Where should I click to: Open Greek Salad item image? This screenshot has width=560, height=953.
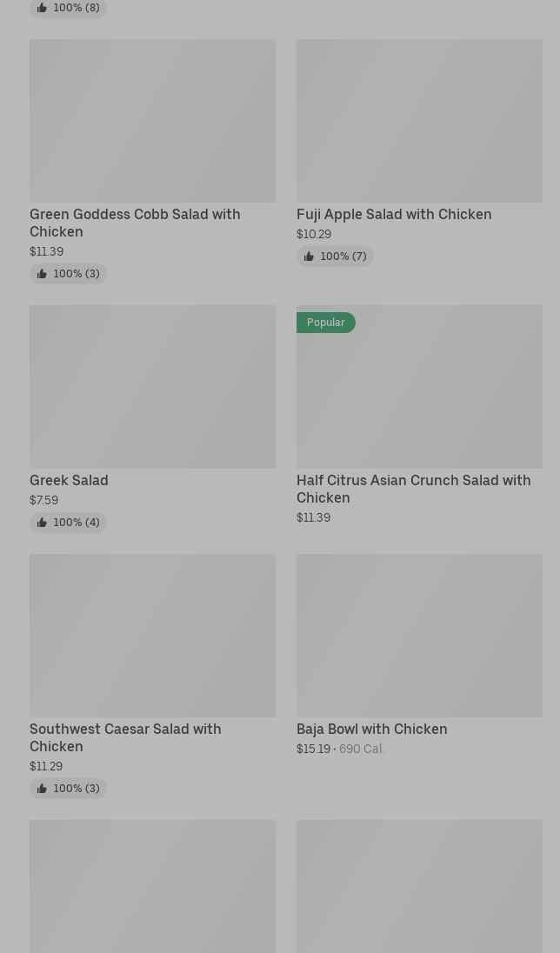tap(152, 387)
